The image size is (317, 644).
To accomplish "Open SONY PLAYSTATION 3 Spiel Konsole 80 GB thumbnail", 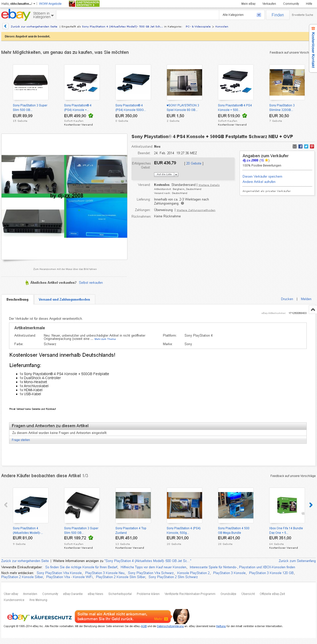I will [185, 82].
